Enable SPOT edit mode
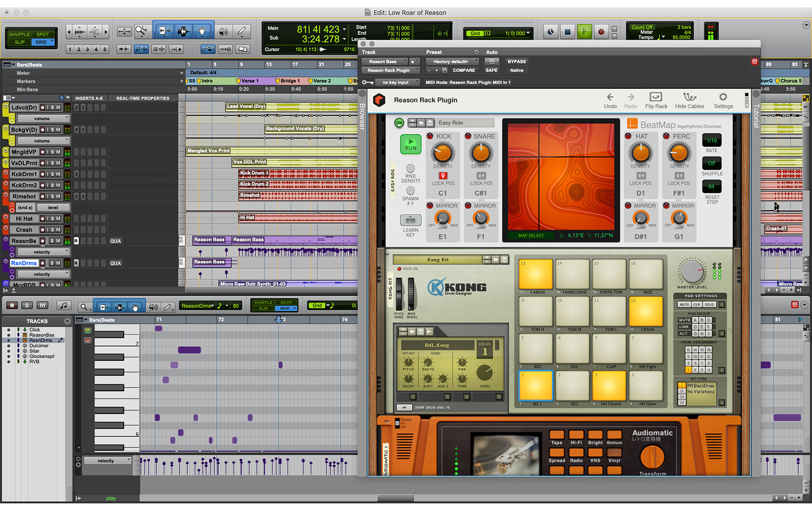This screenshot has width=812, height=511. [43, 35]
